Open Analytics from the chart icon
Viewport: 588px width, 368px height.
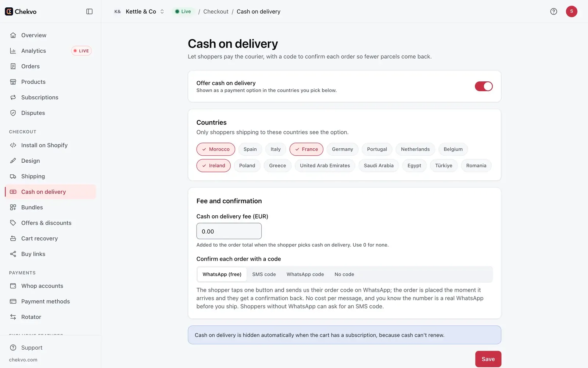(13, 51)
